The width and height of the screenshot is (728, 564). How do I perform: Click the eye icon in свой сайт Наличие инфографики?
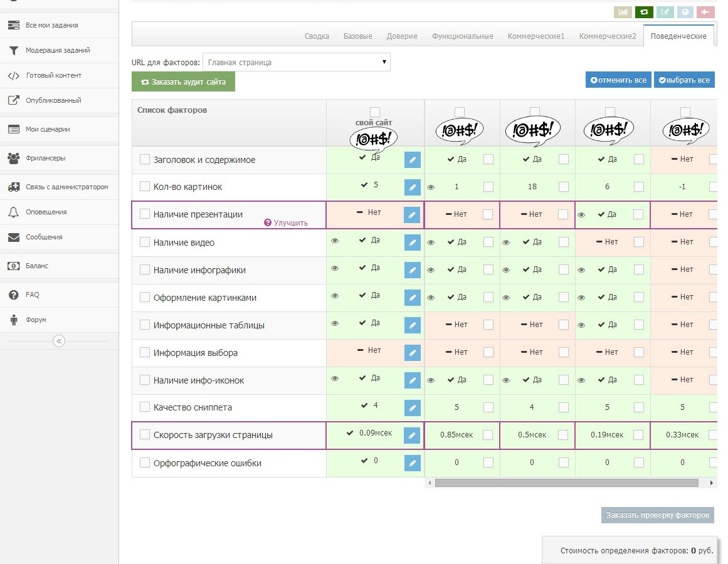click(x=335, y=268)
